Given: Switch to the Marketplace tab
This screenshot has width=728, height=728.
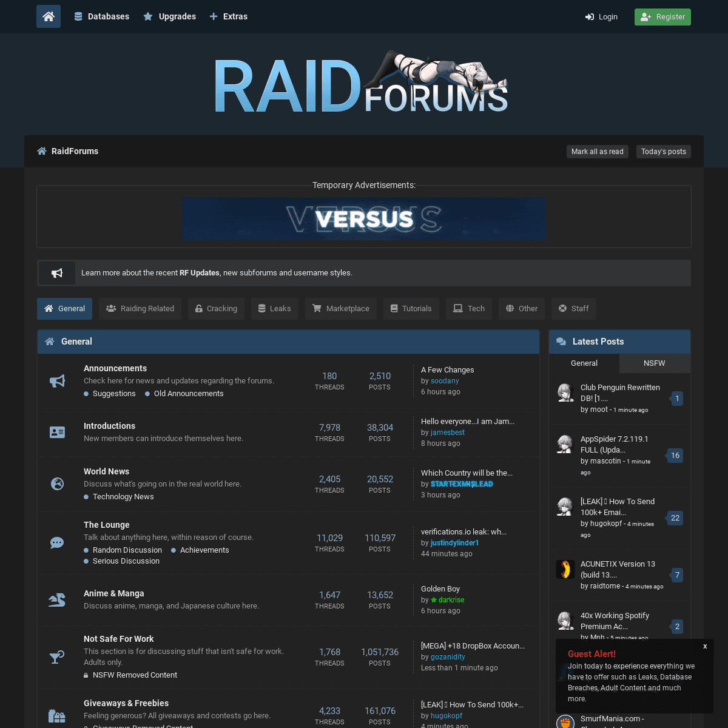Looking at the screenshot, I should [340, 309].
